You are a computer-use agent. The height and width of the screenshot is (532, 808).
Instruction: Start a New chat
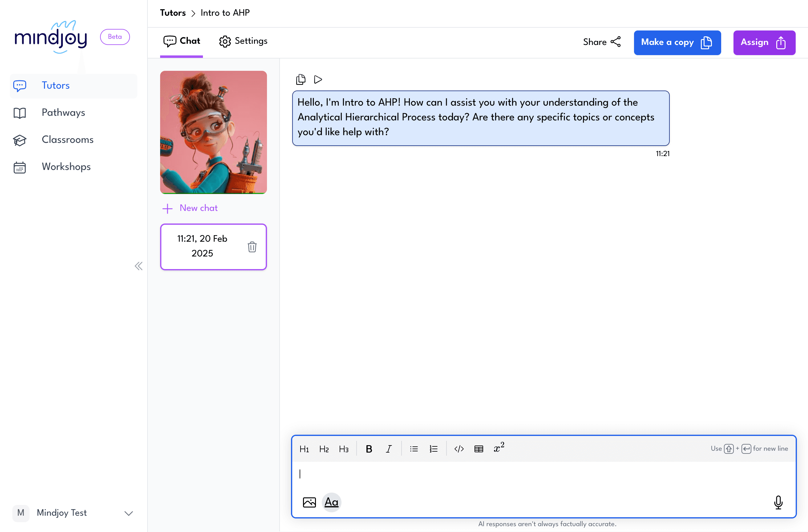coord(190,208)
